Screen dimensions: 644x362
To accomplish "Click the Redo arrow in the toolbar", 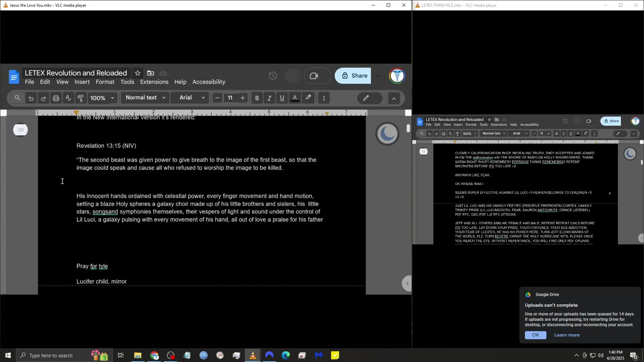I will click(43, 98).
